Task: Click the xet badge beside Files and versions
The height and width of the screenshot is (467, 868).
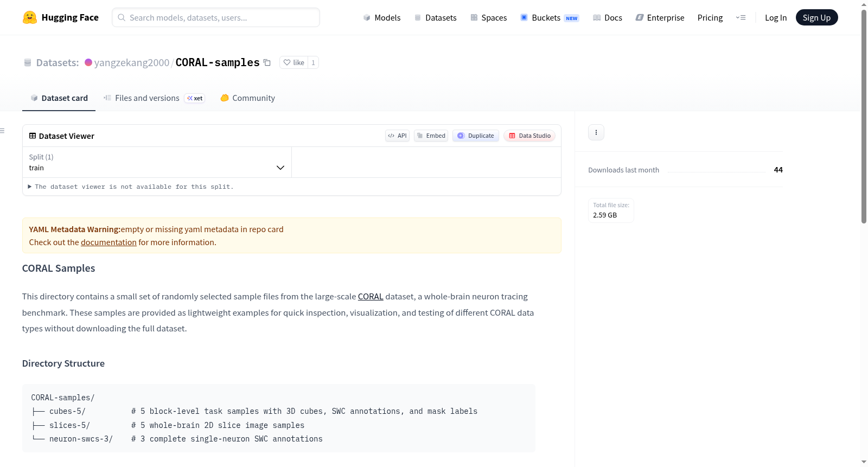Action: (x=195, y=98)
